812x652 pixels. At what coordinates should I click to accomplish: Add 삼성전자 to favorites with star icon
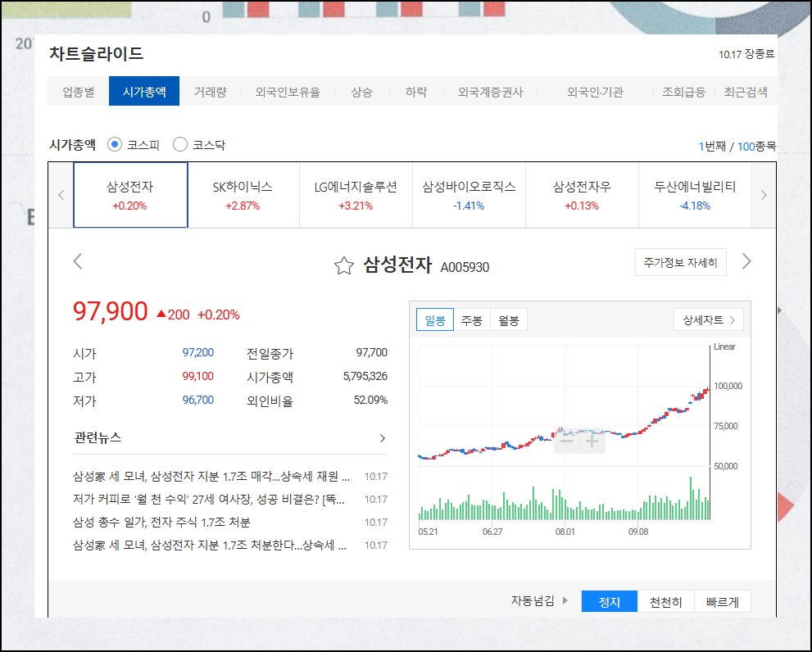[344, 265]
